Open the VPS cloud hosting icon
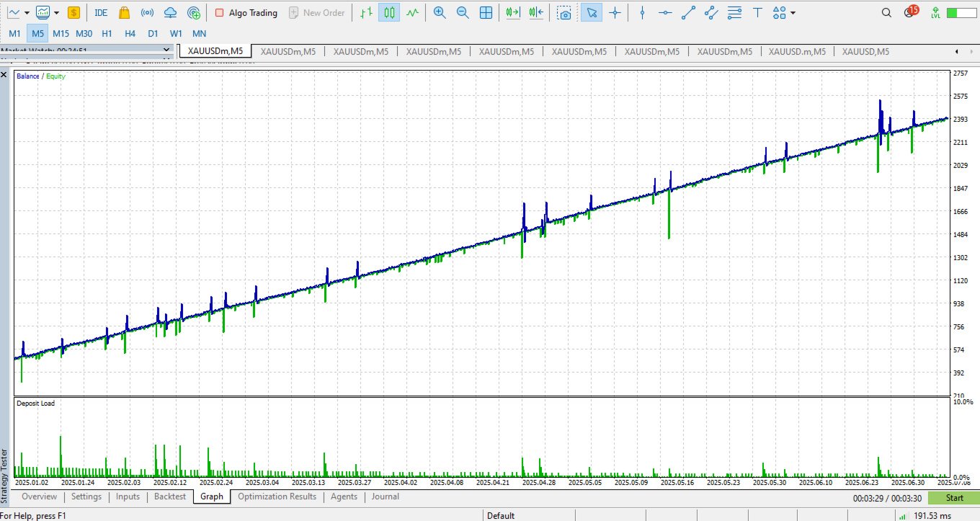Viewport: 980px width, 521px height. click(x=170, y=12)
